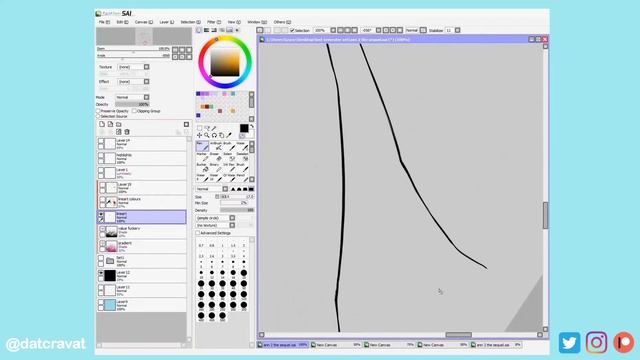Select the Move tool
640x360 pixels.
[x=200, y=135]
